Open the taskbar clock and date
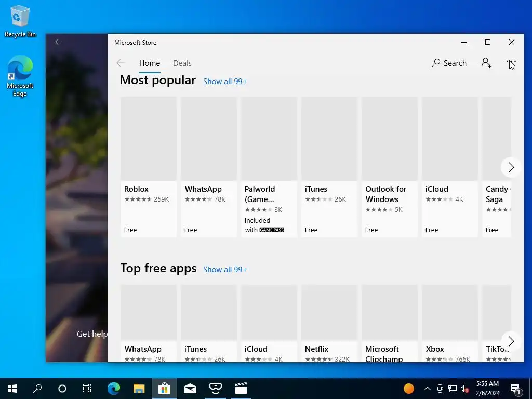 487,389
